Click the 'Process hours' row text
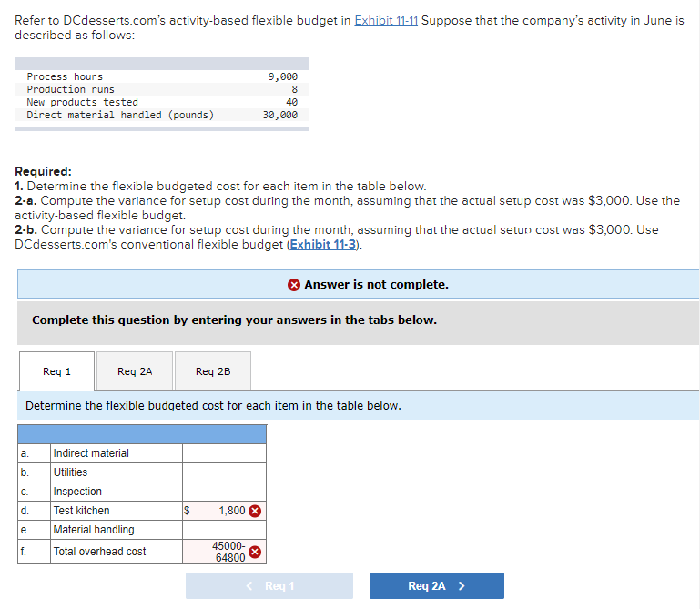 point(65,76)
